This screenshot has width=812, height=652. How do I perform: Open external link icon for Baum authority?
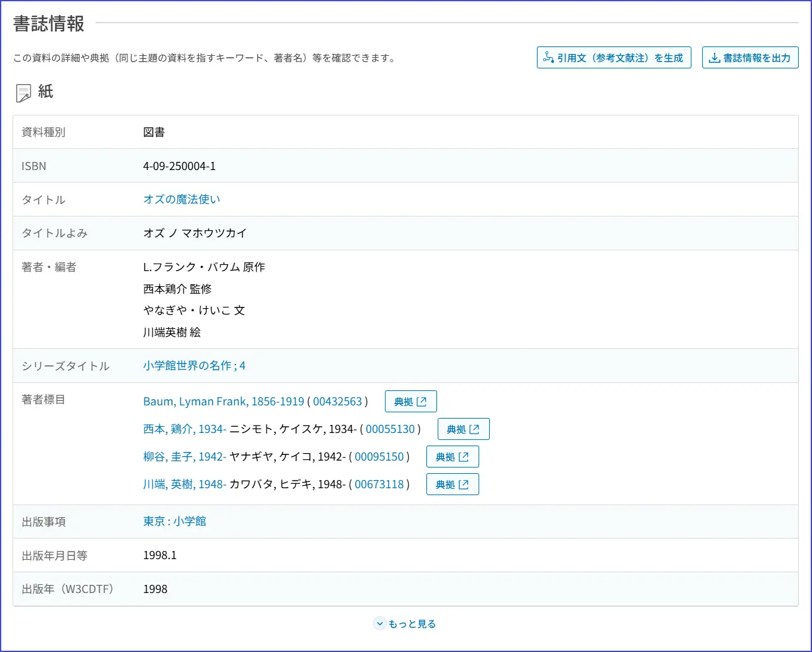[x=421, y=402]
